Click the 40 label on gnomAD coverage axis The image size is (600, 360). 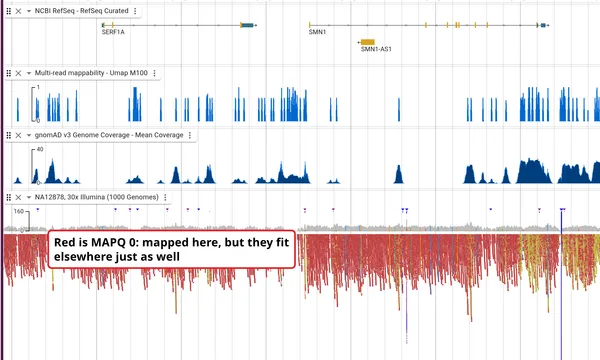click(x=40, y=149)
